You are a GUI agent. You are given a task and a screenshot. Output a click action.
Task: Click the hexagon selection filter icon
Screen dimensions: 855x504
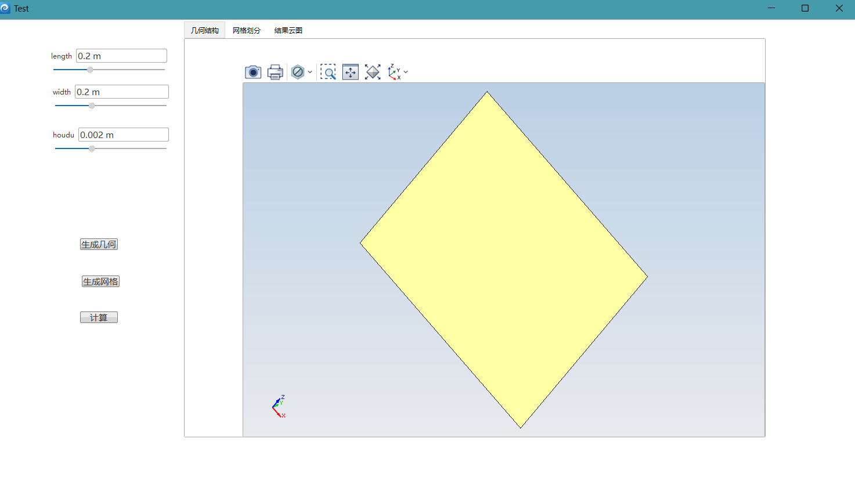tap(298, 72)
